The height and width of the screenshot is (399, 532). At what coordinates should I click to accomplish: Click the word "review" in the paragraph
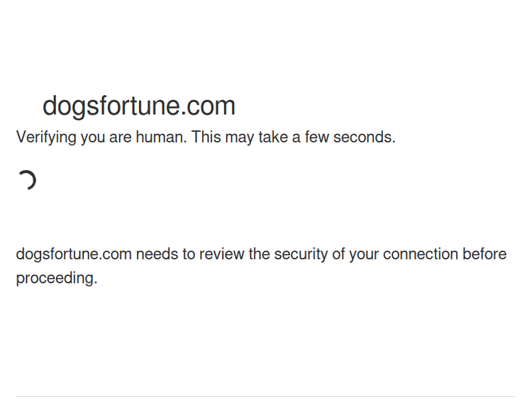(221, 254)
